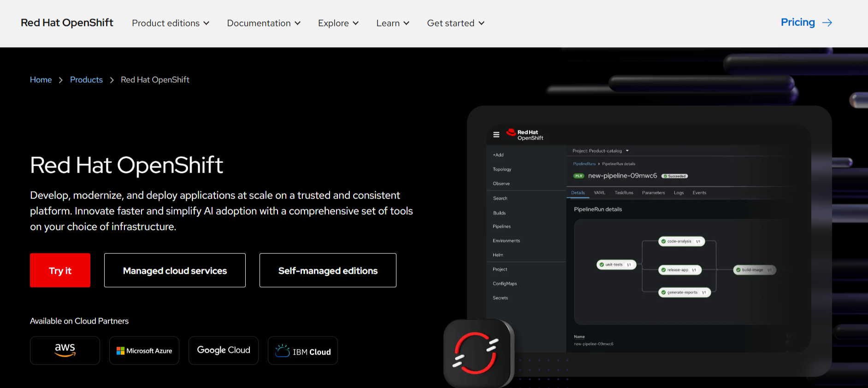Click the build-image pipeline node
Viewport: 868px width, 388px height.
pos(755,270)
